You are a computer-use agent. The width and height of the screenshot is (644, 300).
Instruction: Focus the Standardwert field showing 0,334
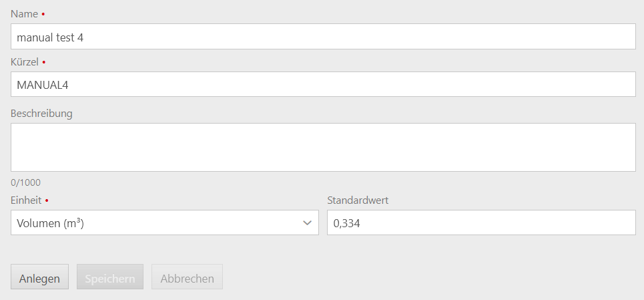(x=481, y=222)
